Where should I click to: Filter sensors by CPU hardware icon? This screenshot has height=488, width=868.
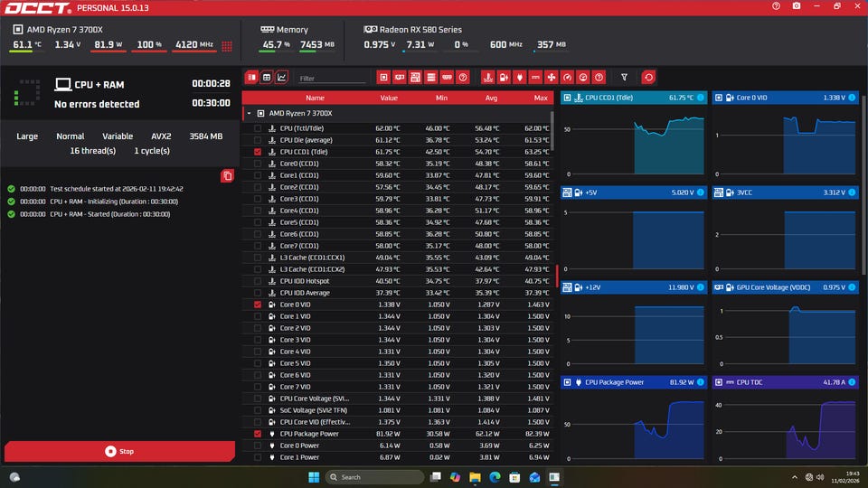click(x=383, y=78)
